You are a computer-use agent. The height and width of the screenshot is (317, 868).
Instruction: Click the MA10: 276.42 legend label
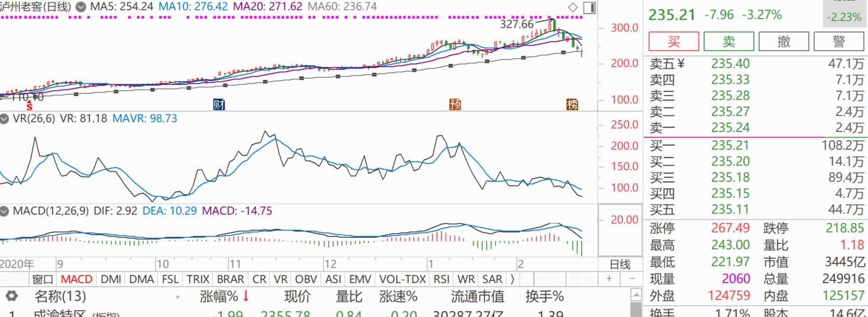coord(193,7)
